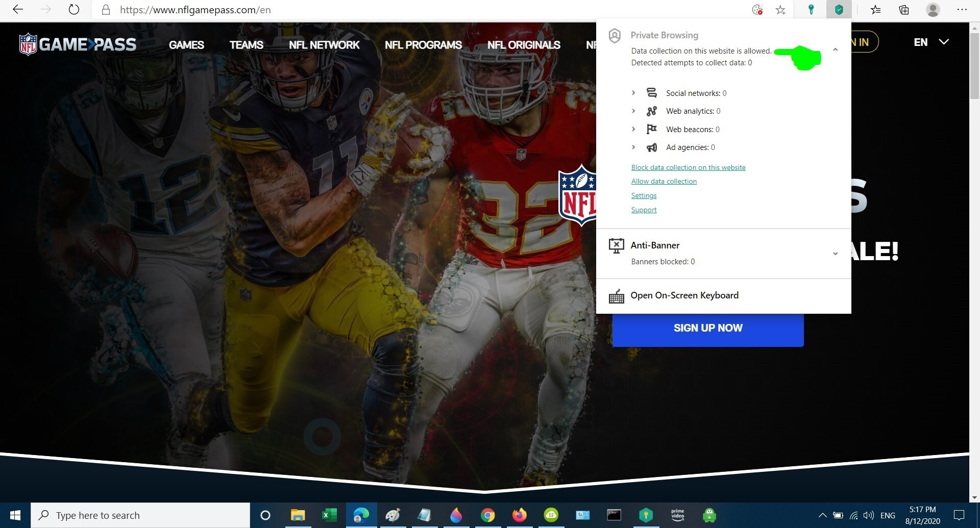
Task: Open Command Prompt from the taskbar
Action: [614, 515]
